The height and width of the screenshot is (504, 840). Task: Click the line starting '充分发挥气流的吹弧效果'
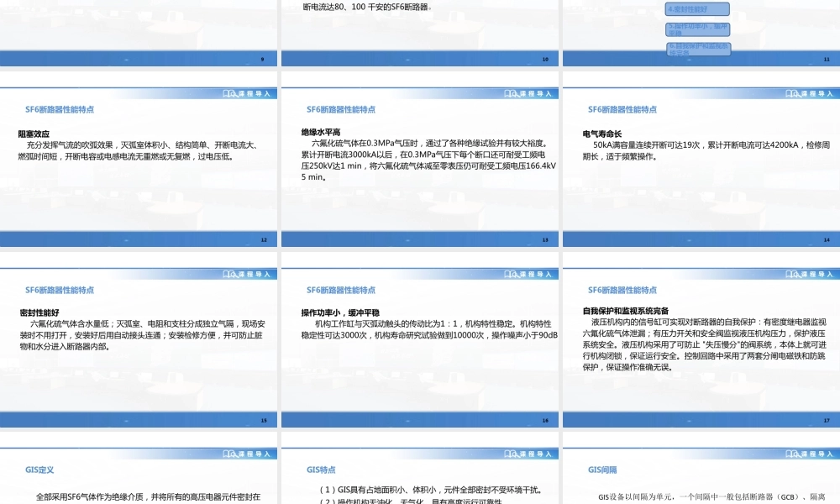pyautogui.click(x=142, y=144)
